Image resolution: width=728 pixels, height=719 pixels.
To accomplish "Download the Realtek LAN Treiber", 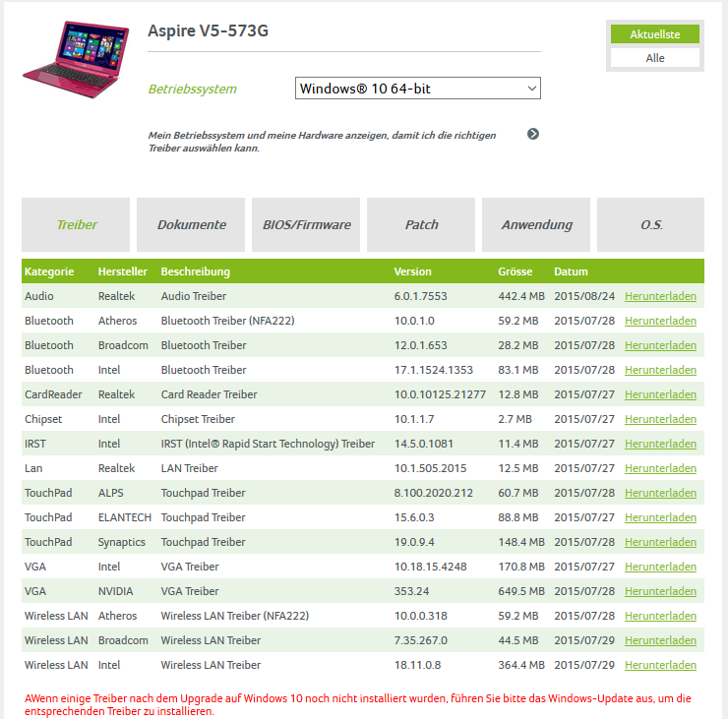I will click(660, 468).
